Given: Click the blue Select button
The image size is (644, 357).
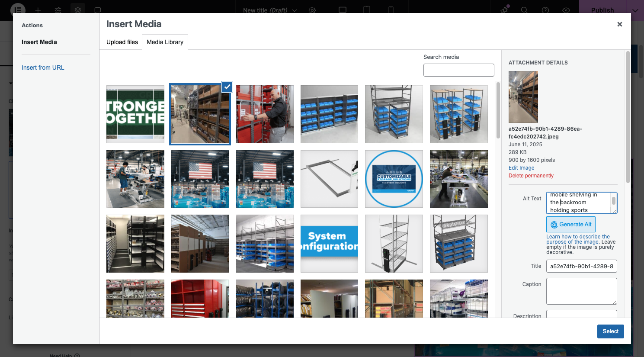Looking at the screenshot, I should pos(610,331).
